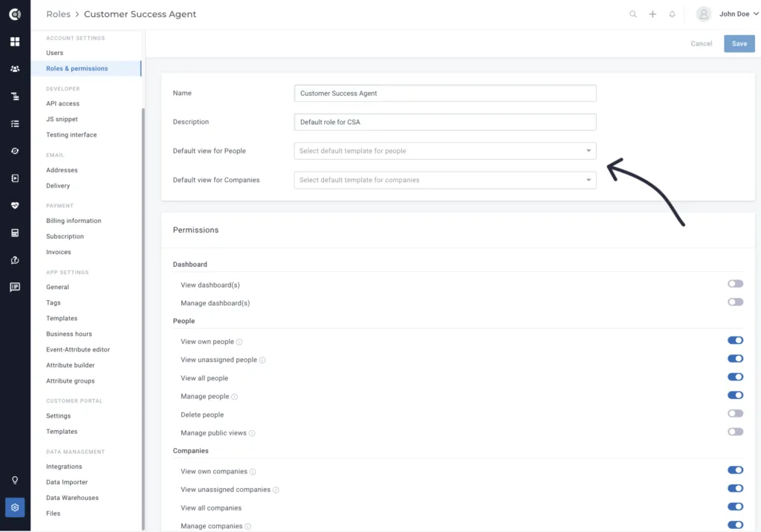The height and width of the screenshot is (532, 761).
Task: Click the Save button
Action: tap(739, 44)
